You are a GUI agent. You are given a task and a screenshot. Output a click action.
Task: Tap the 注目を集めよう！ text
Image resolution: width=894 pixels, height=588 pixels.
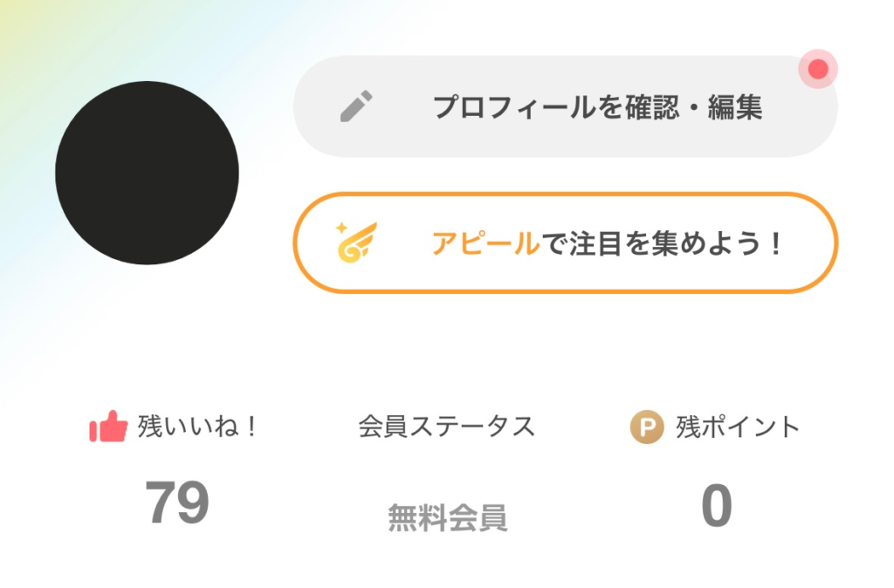675,243
